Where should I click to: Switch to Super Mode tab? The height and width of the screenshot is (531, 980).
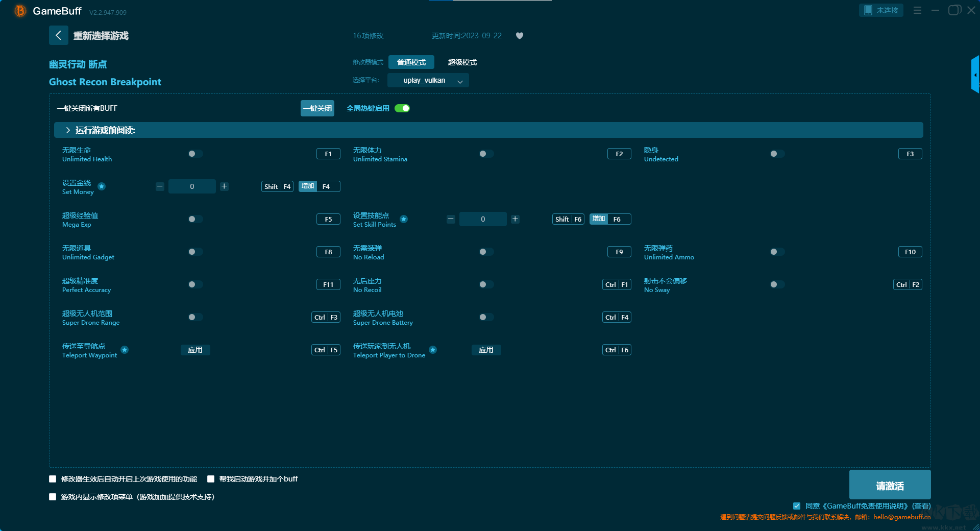[x=462, y=62]
